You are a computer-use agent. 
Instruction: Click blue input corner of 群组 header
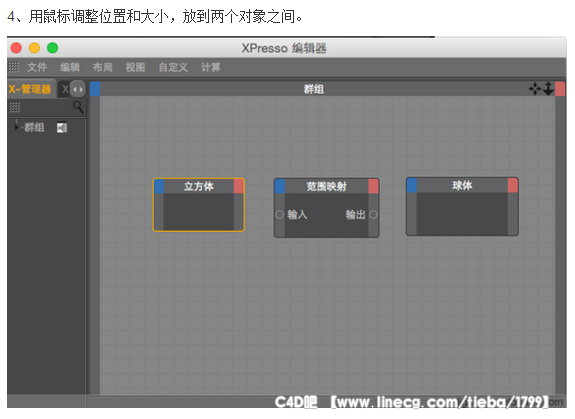coord(95,89)
